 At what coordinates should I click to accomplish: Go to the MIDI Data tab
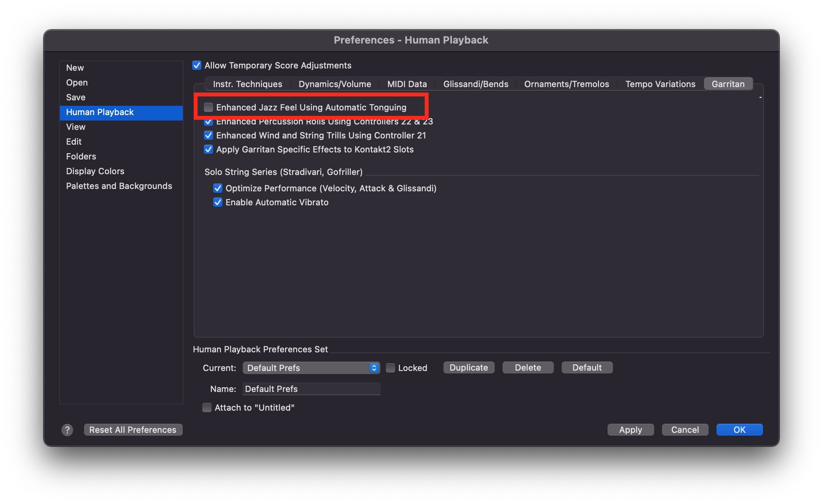(x=407, y=84)
